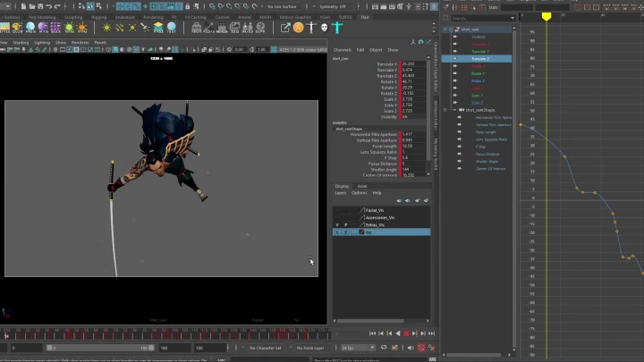Toggle playback P box of Extras_Vis layer
644x362 pixels.
click(x=345, y=225)
